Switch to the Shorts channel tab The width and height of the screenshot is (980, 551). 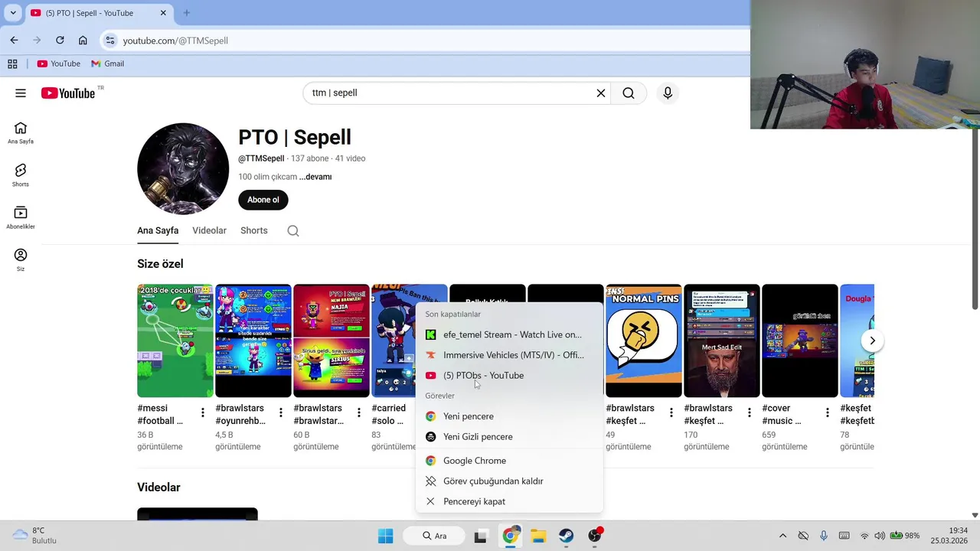click(254, 231)
